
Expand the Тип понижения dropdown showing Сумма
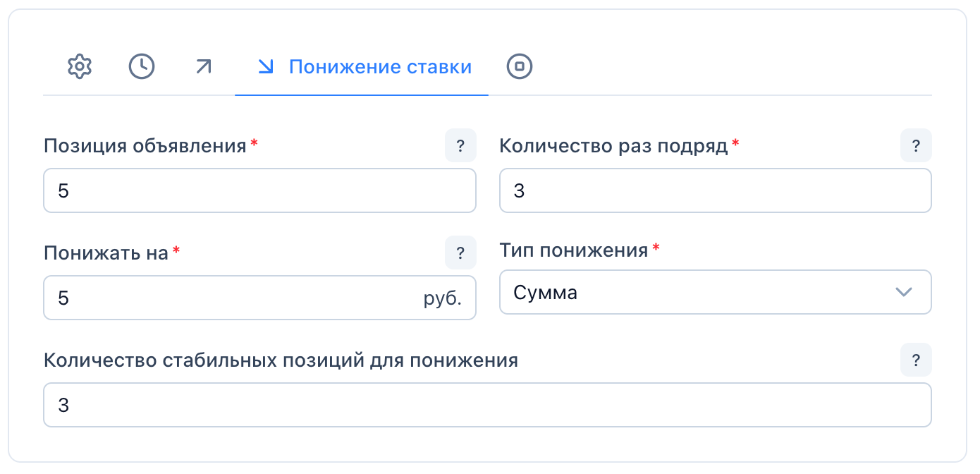pyautogui.click(x=705, y=292)
